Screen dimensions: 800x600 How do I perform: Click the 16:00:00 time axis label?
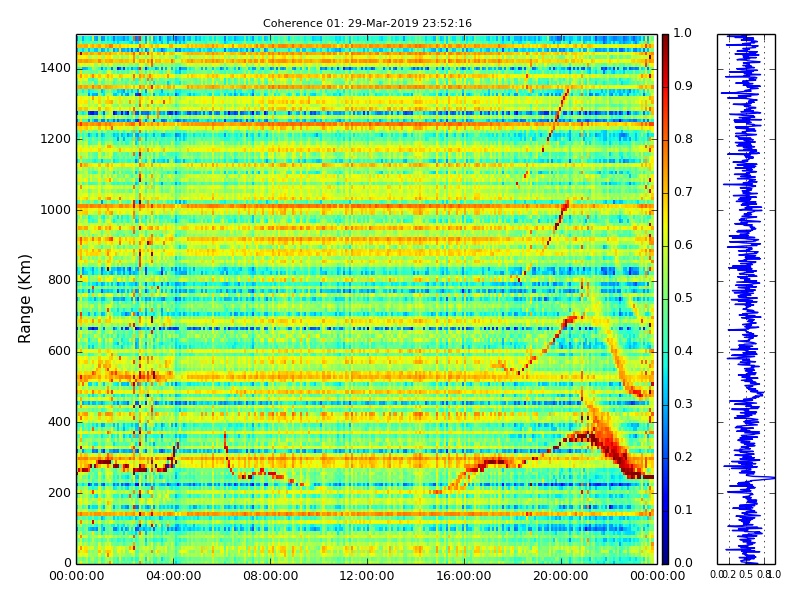tap(464, 576)
